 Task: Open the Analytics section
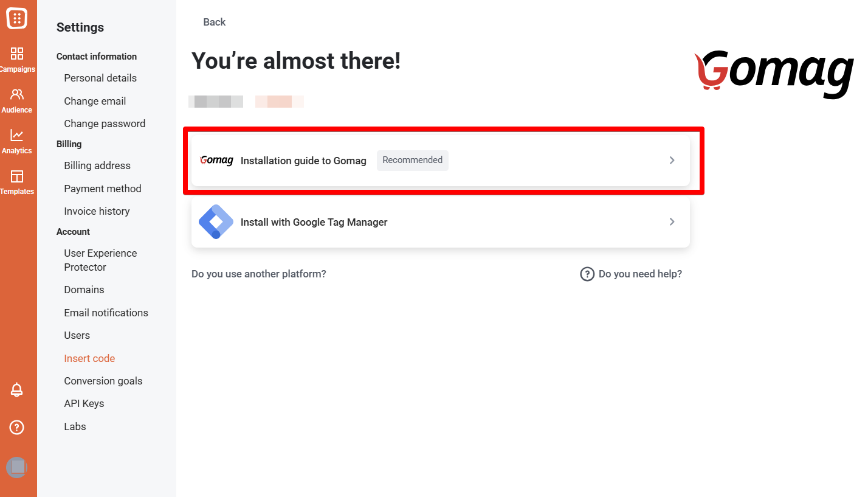point(18,140)
